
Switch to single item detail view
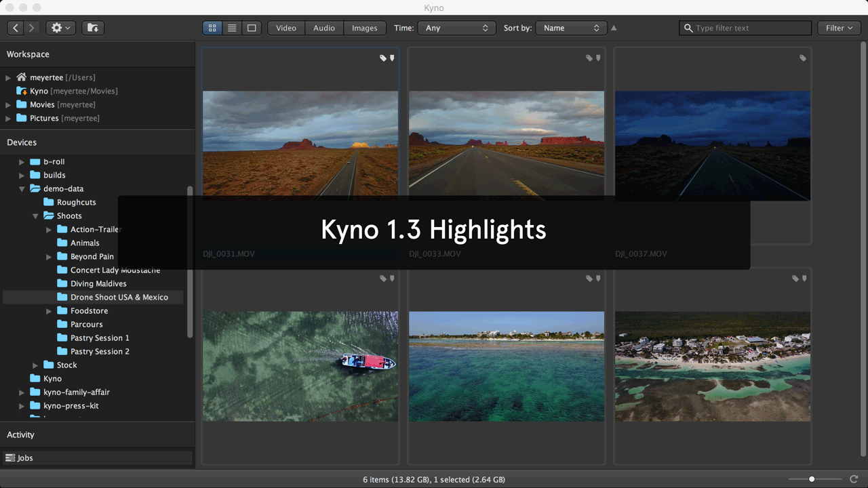(252, 28)
